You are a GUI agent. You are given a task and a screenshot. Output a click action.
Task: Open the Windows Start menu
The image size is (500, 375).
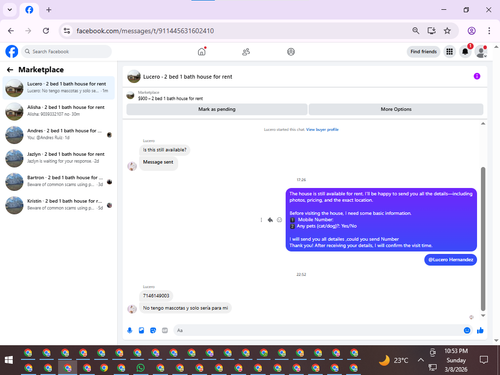pos(9,360)
